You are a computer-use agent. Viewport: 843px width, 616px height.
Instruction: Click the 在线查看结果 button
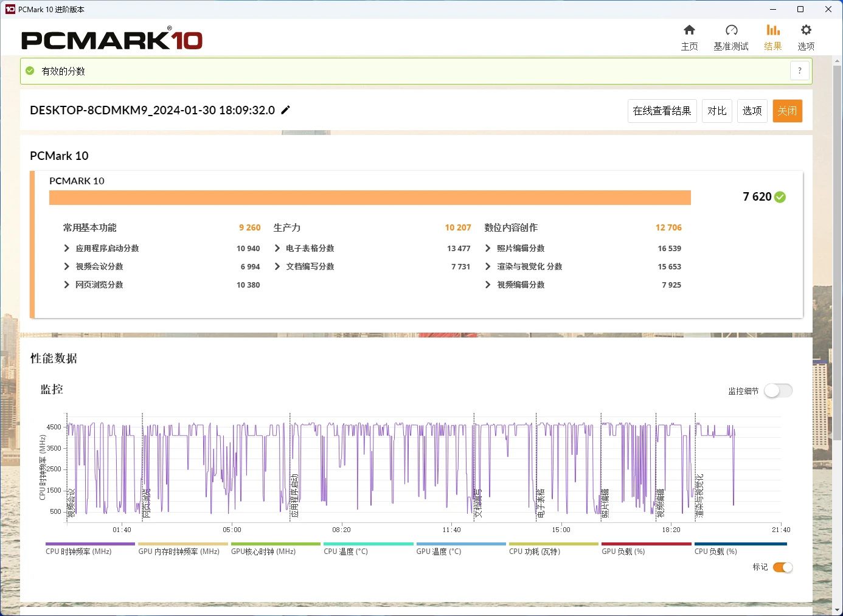click(x=662, y=111)
